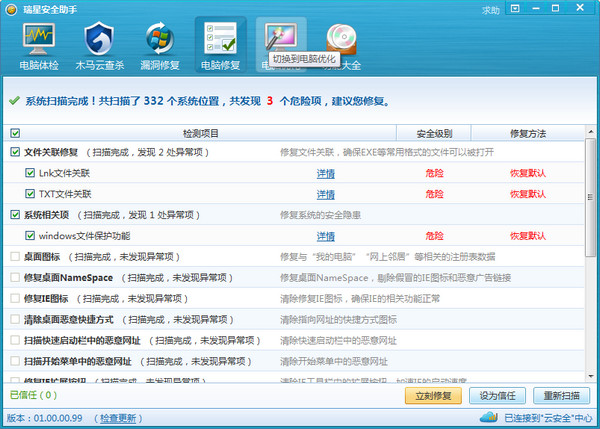Open the 详情 details link for TXT文件关联

point(326,194)
